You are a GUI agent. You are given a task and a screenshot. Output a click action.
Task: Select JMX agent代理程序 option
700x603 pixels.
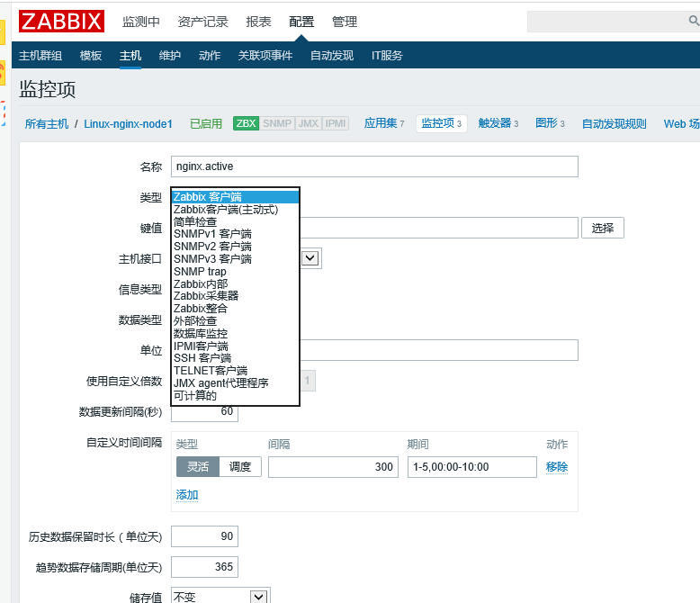(x=235, y=383)
